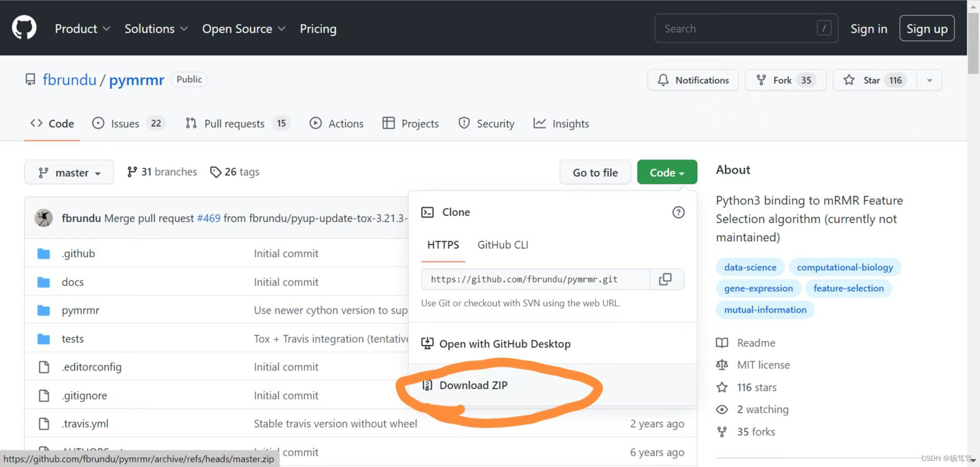
Task: Open the pymrmr folder
Action: point(81,310)
